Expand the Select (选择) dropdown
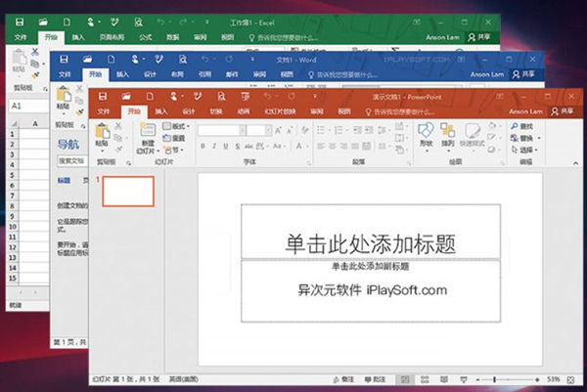This screenshot has width=587, height=392. click(x=525, y=150)
